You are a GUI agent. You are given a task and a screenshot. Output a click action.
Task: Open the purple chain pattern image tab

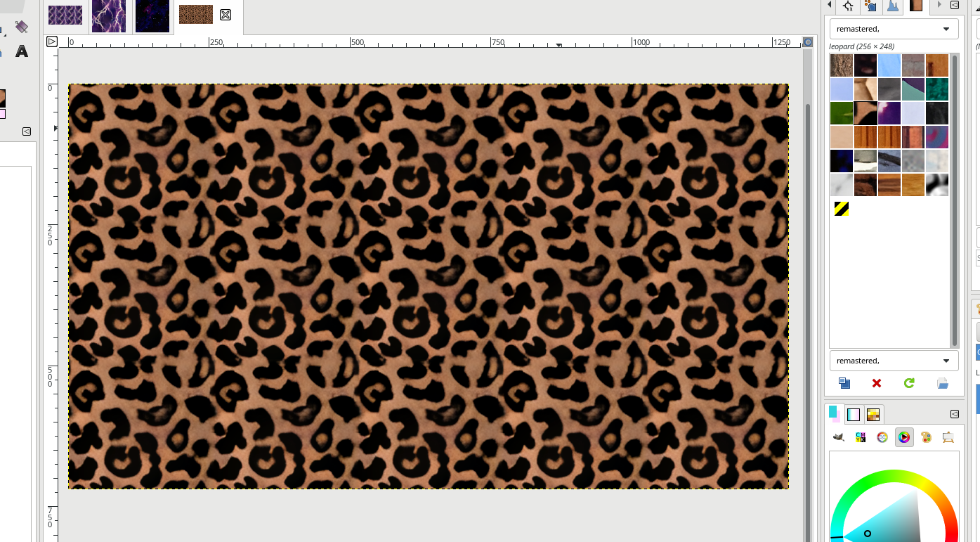(65, 15)
